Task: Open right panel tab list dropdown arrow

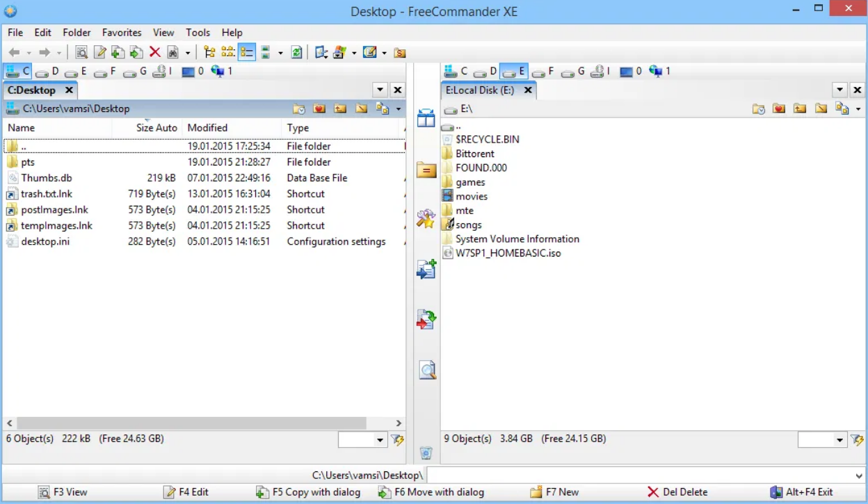Action: 840,90
